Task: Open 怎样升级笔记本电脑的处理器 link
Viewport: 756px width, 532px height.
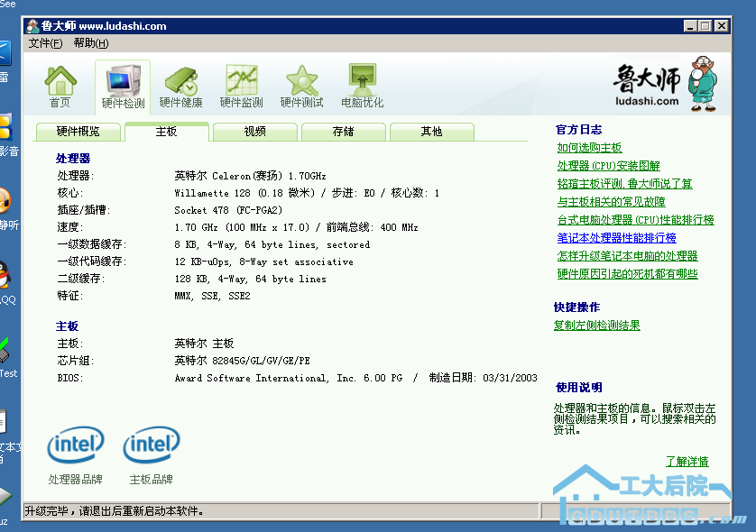Action: pos(627,256)
